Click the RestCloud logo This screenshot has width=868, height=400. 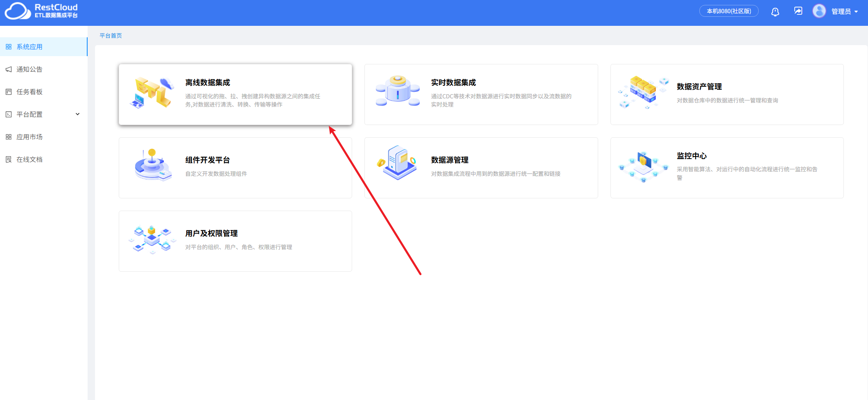point(41,12)
